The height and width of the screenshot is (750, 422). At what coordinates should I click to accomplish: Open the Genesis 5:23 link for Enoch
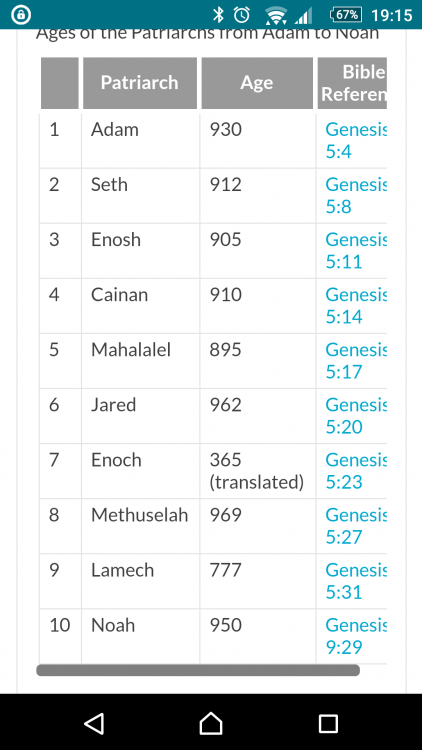pos(356,471)
